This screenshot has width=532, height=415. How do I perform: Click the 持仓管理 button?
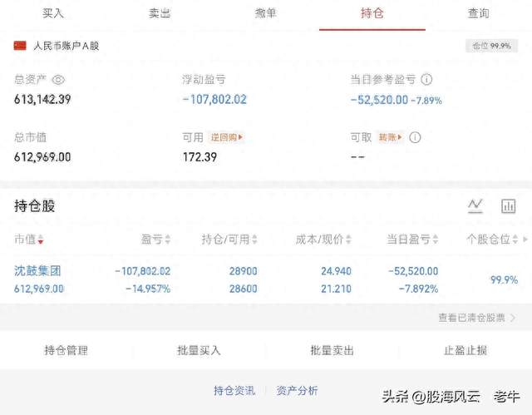[x=66, y=350]
